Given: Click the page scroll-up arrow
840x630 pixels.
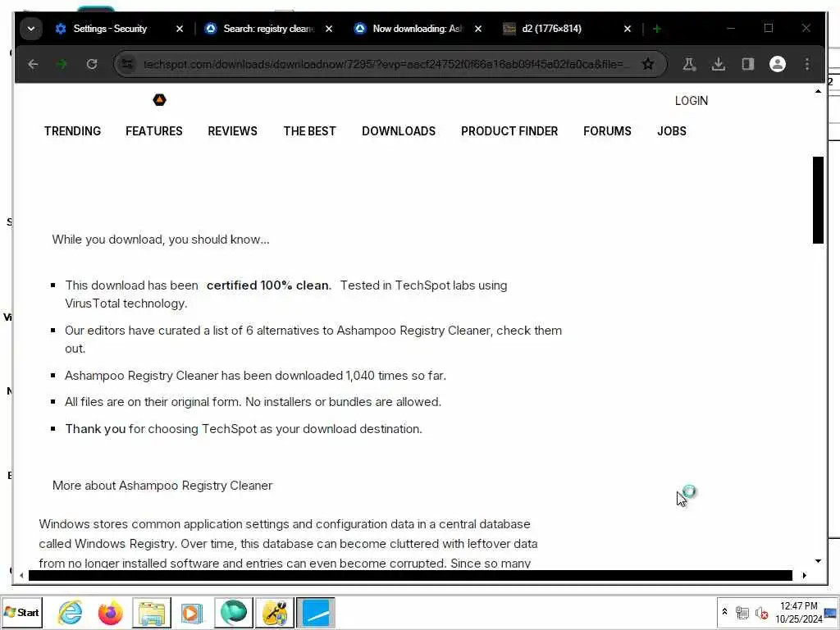Looking at the screenshot, I should point(818,92).
